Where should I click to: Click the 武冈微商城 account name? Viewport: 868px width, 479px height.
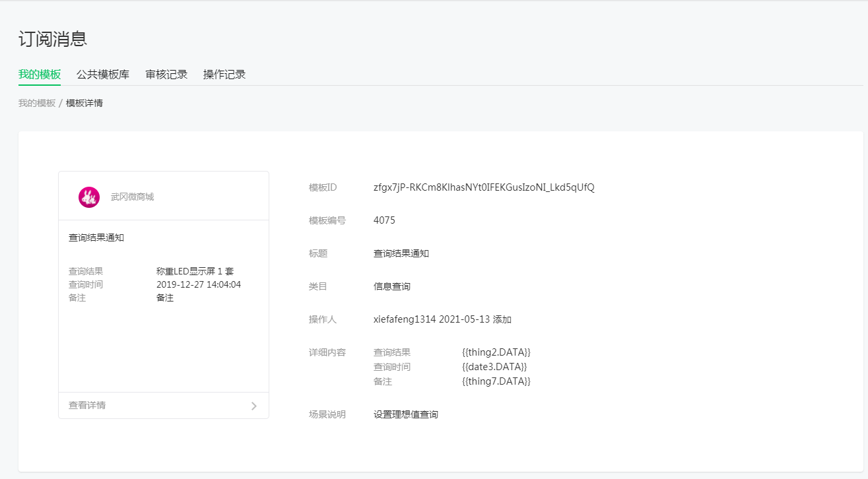tap(132, 197)
